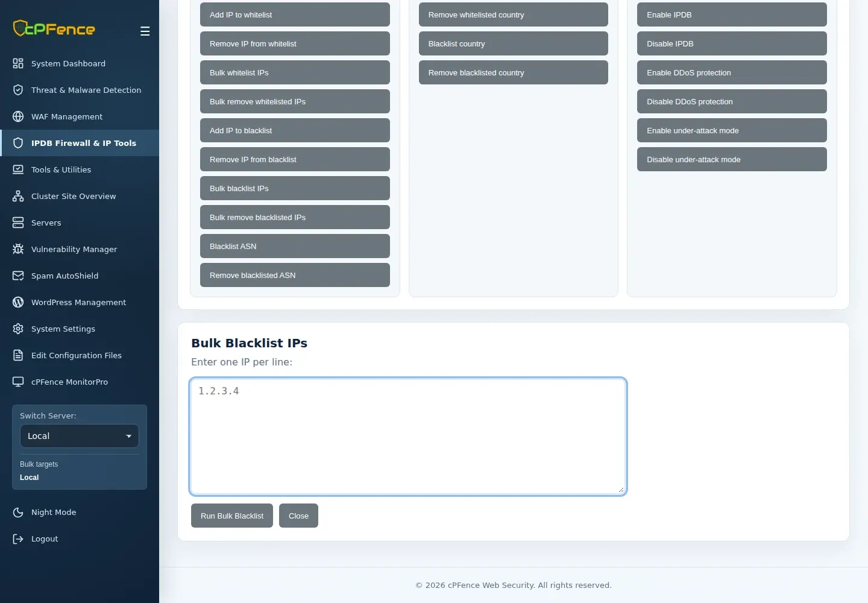Click Enable IPDB button

click(x=732, y=14)
